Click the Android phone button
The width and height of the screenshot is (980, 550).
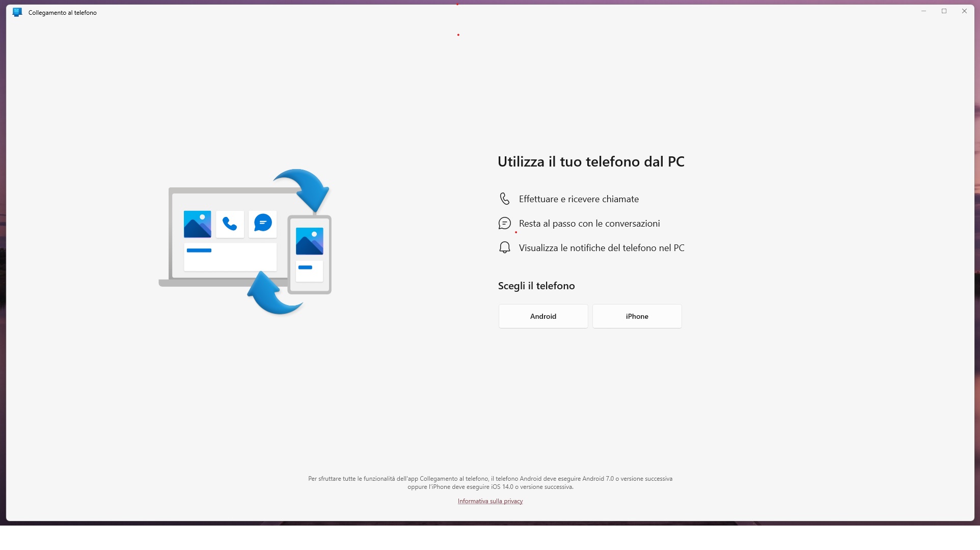pos(543,316)
